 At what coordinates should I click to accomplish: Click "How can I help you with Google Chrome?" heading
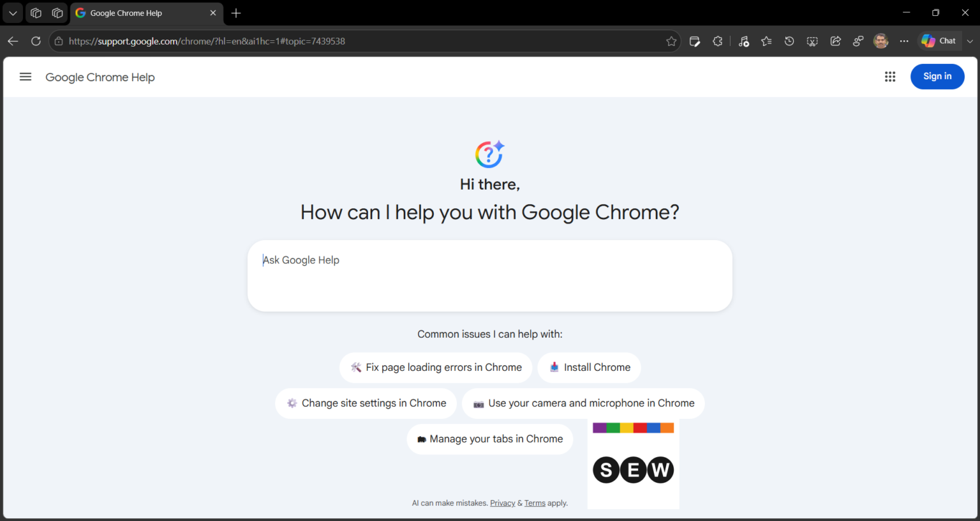[x=490, y=213]
